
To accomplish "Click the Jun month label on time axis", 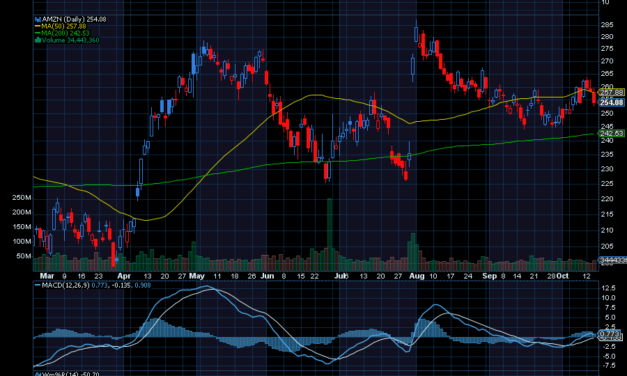I will (x=267, y=276).
